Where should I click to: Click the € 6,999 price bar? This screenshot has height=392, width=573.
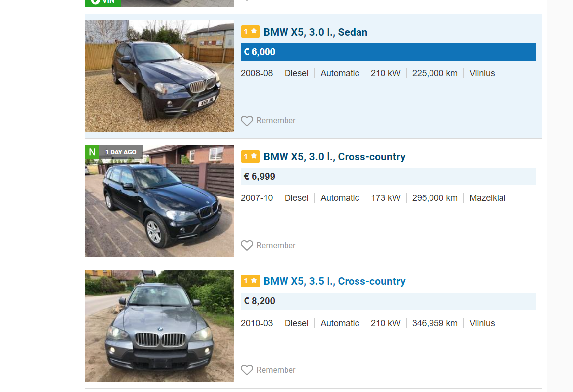(x=388, y=177)
